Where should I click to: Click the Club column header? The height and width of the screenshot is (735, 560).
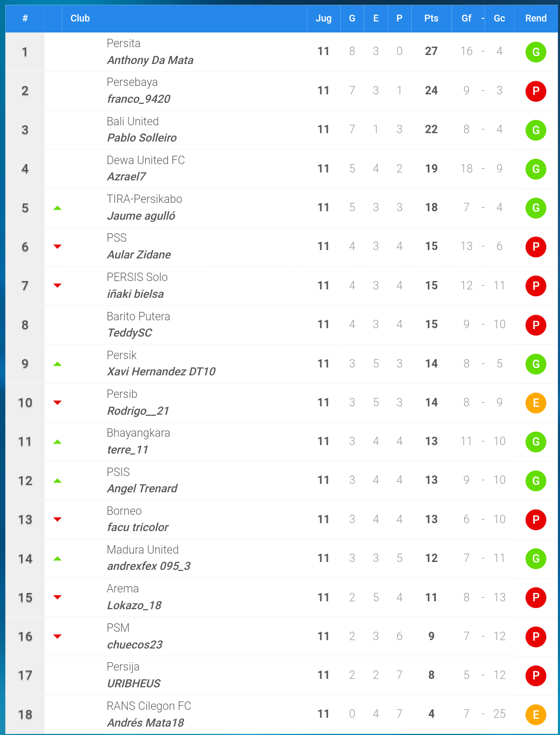[x=80, y=18]
